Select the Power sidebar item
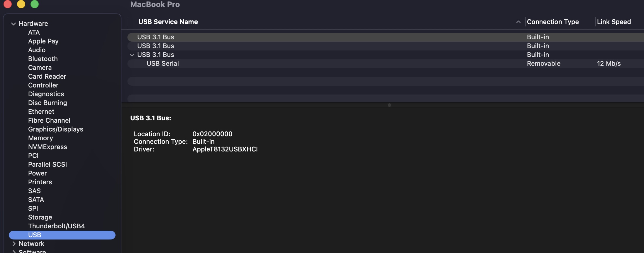This screenshot has width=644, height=253. [37, 173]
